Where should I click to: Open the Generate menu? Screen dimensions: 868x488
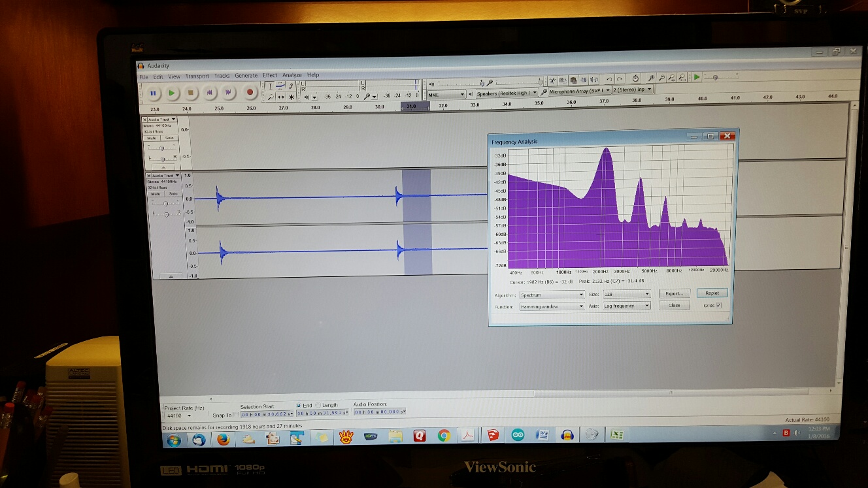point(246,75)
